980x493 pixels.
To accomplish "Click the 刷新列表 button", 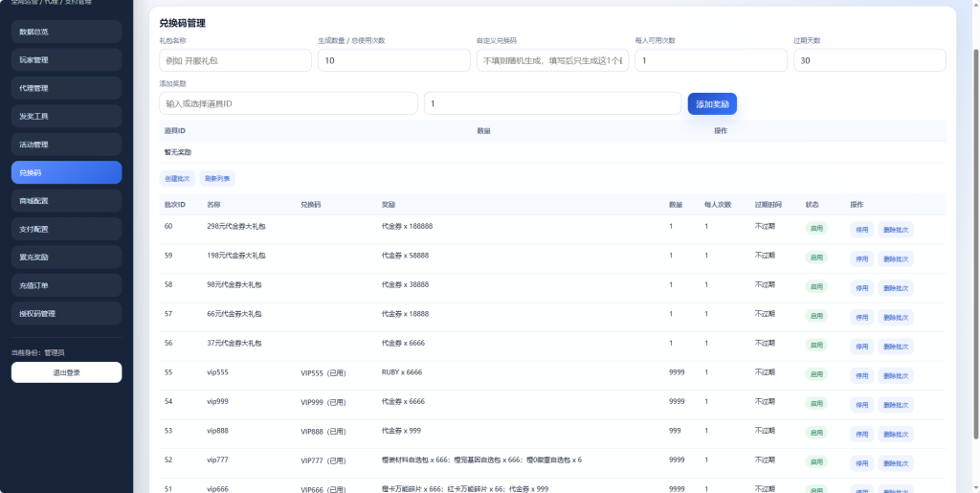I will (x=217, y=179).
